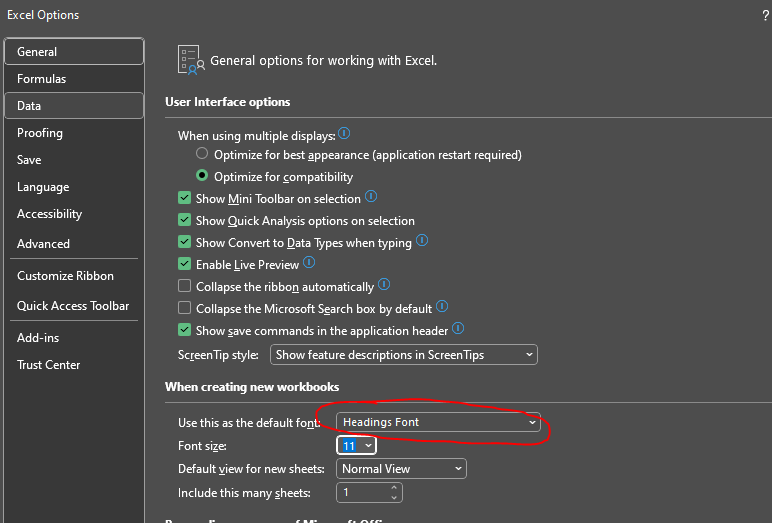Open the Accessibility category

click(x=74, y=214)
